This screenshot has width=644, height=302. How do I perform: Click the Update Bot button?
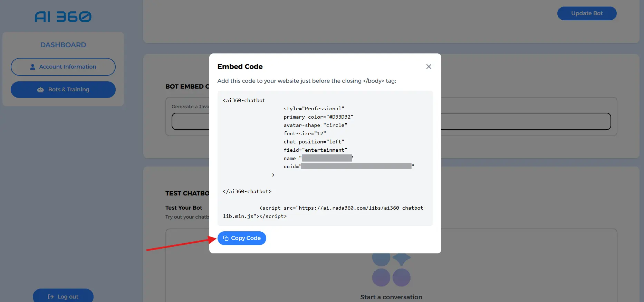click(x=587, y=13)
